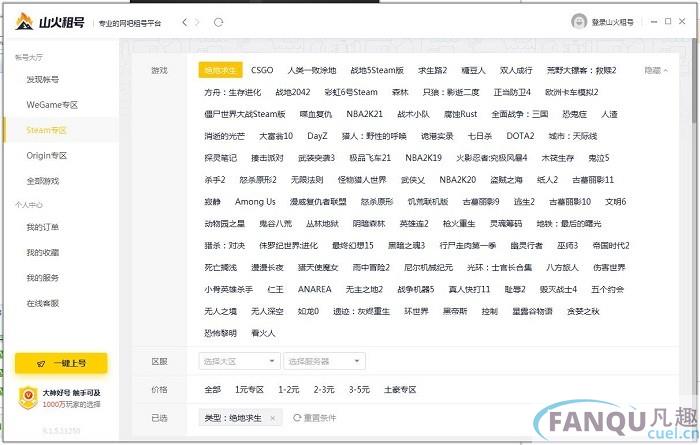The width and height of the screenshot is (700, 445).
Task: Collapse the game list with 隐藏
Action: 656,70
